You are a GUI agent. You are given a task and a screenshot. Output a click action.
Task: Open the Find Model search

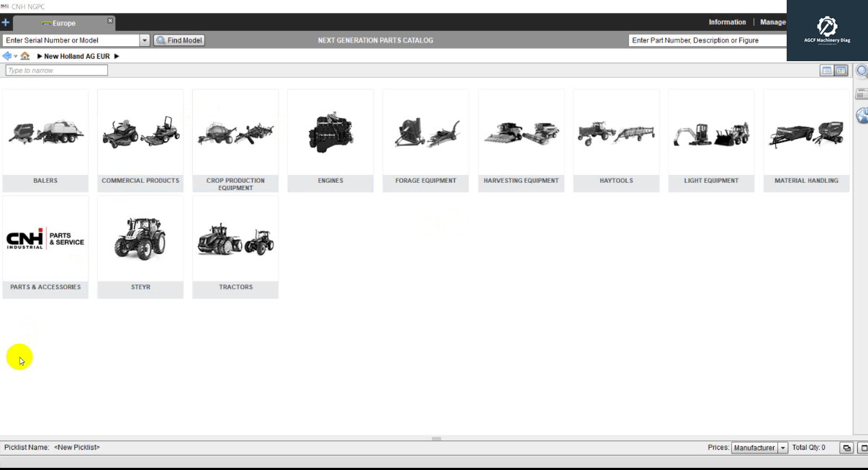click(178, 40)
